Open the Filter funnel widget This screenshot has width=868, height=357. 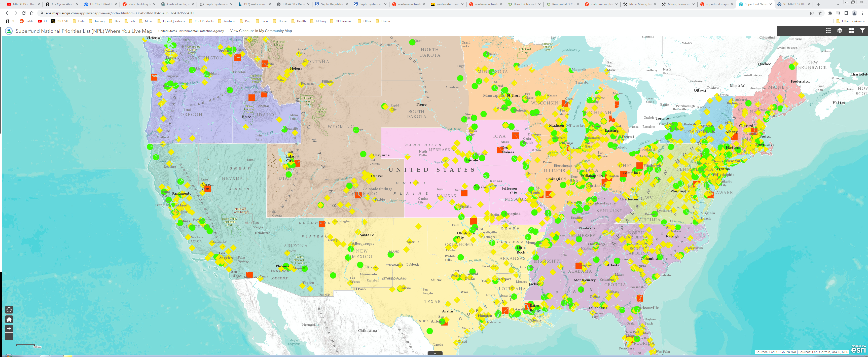tap(862, 31)
